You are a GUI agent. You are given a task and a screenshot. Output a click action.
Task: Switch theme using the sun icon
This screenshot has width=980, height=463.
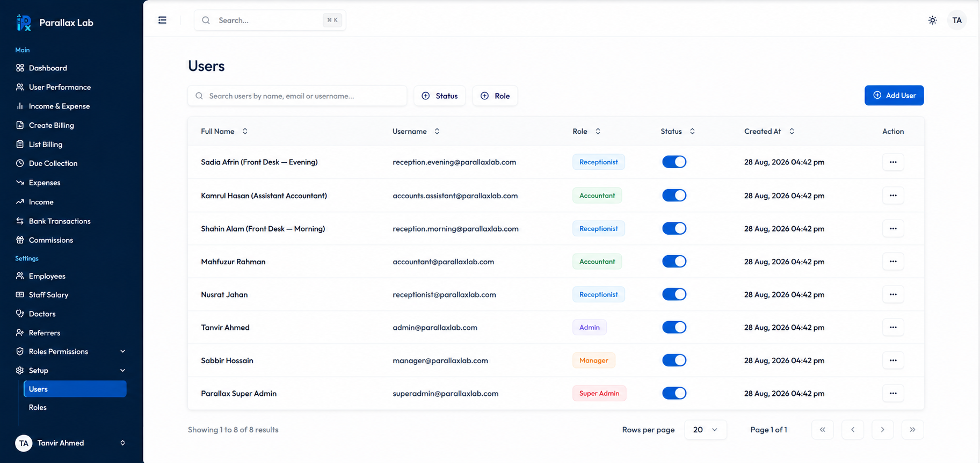(933, 20)
